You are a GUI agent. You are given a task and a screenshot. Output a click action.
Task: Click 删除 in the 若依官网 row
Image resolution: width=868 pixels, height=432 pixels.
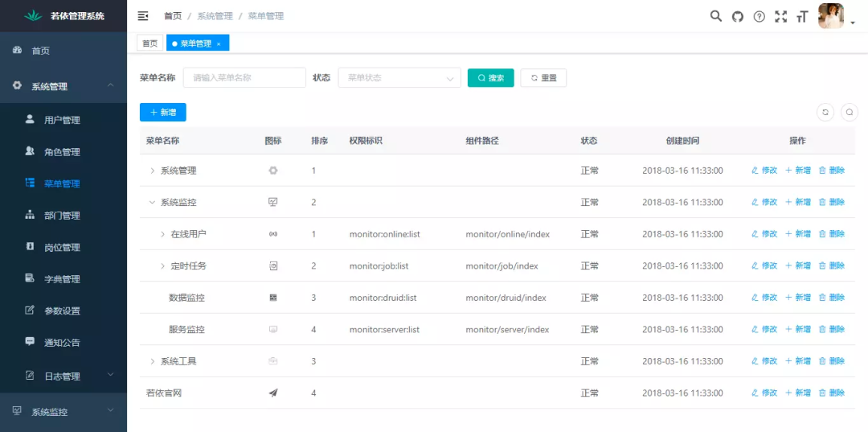pos(832,393)
